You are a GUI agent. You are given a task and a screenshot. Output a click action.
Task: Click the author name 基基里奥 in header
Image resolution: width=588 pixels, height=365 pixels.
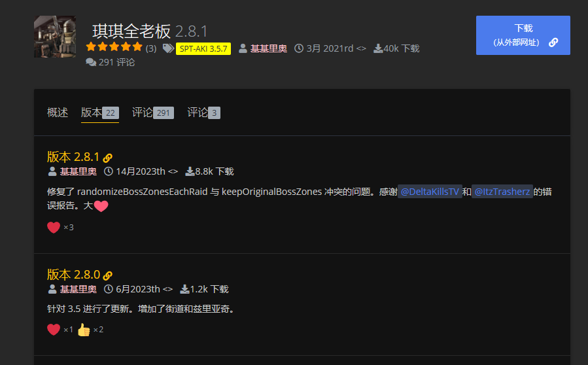(x=268, y=48)
